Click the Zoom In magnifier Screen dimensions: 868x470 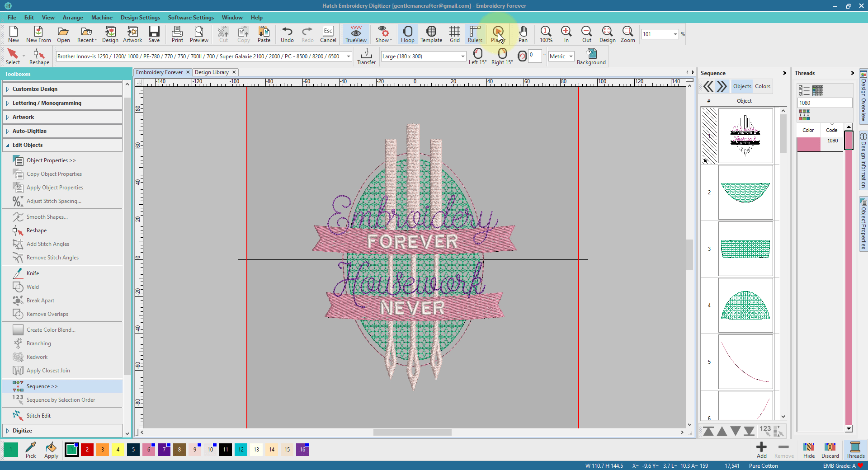coord(566,34)
